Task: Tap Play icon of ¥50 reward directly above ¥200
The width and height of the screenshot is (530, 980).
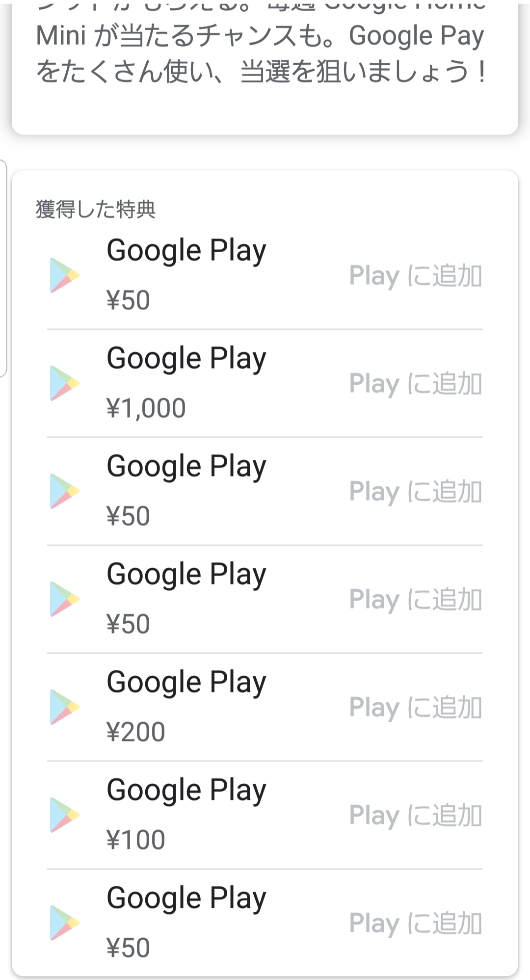Action: point(64,599)
